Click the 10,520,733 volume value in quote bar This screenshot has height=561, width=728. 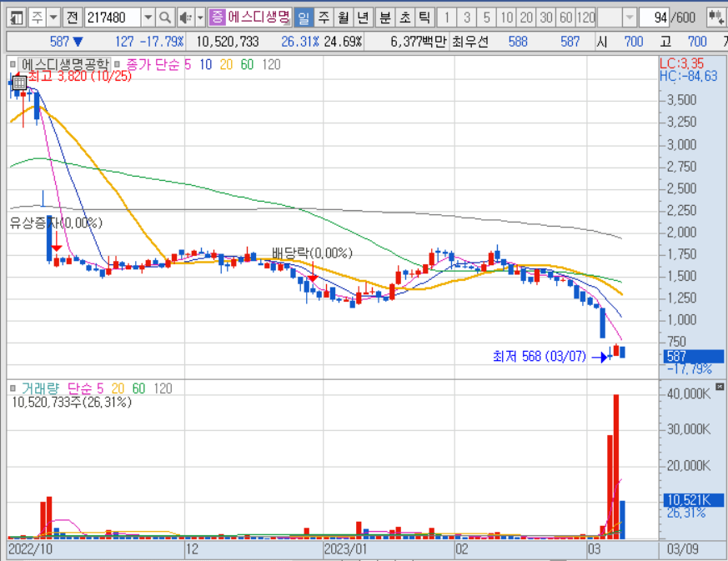(x=227, y=42)
